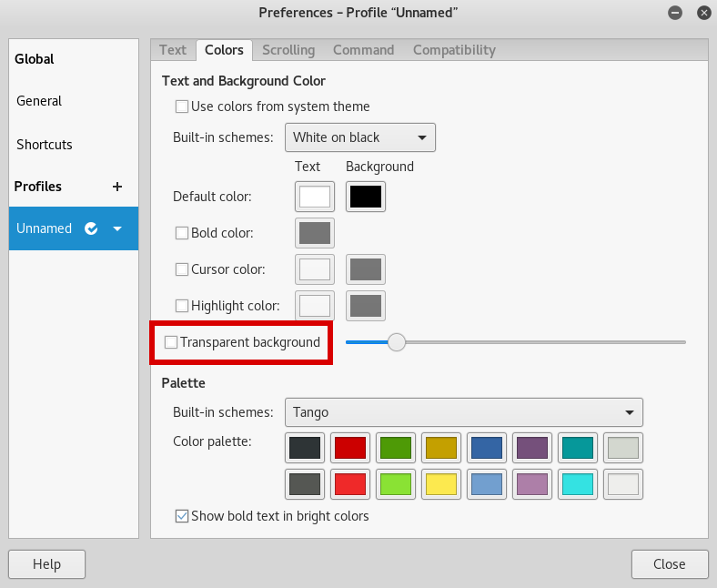
Task: Enable the Transparent background checkbox
Action: click(171, 342)
